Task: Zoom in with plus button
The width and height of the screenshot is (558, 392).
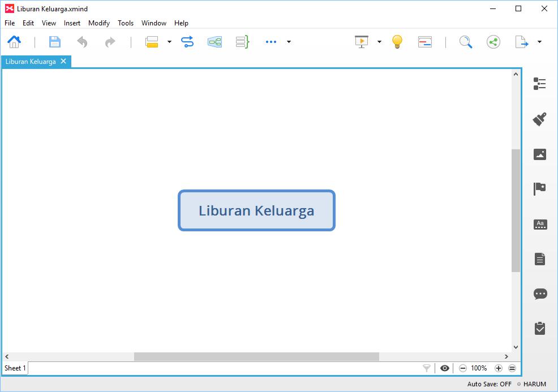Action: click(x=499, y=368)
